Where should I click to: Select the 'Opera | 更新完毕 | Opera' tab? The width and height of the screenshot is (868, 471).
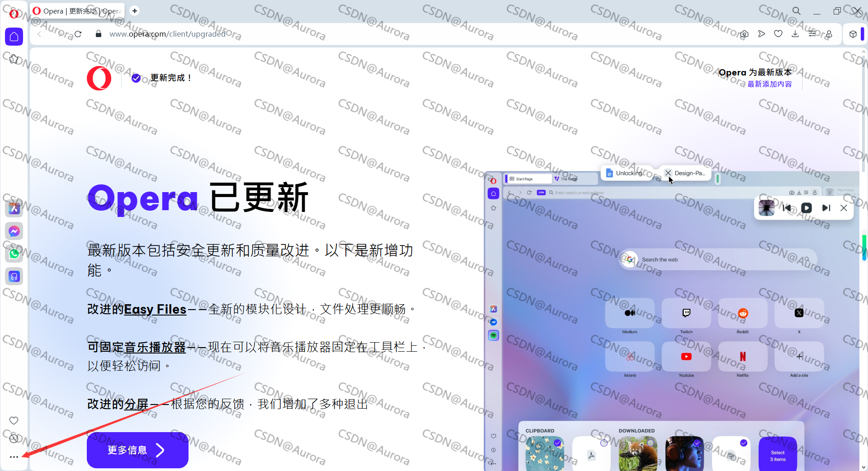78,11
